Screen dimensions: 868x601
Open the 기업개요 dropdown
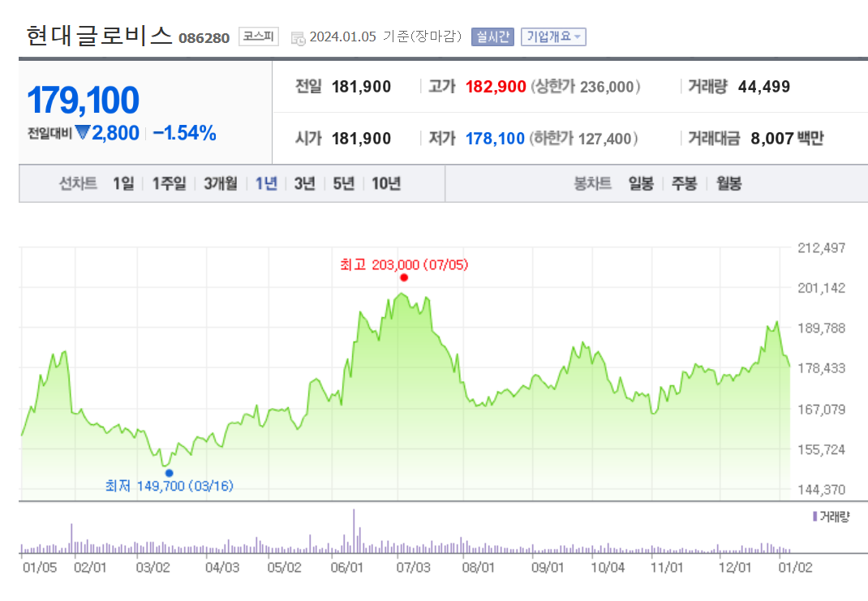pos(553,37)
